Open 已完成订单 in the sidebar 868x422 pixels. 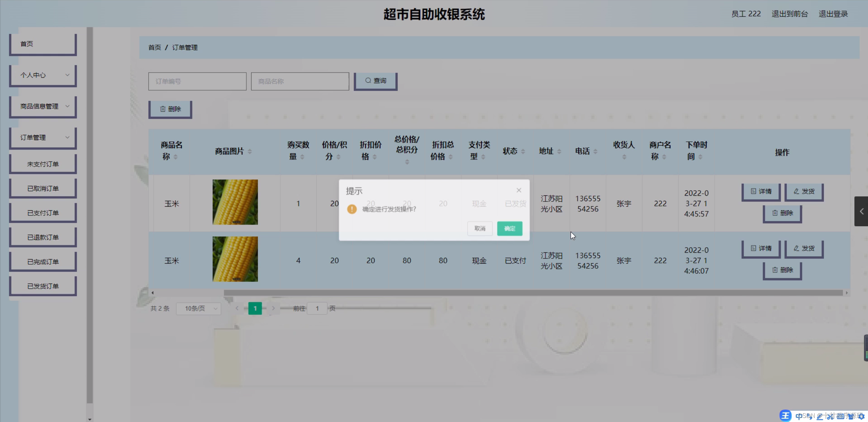pos(43,262)
